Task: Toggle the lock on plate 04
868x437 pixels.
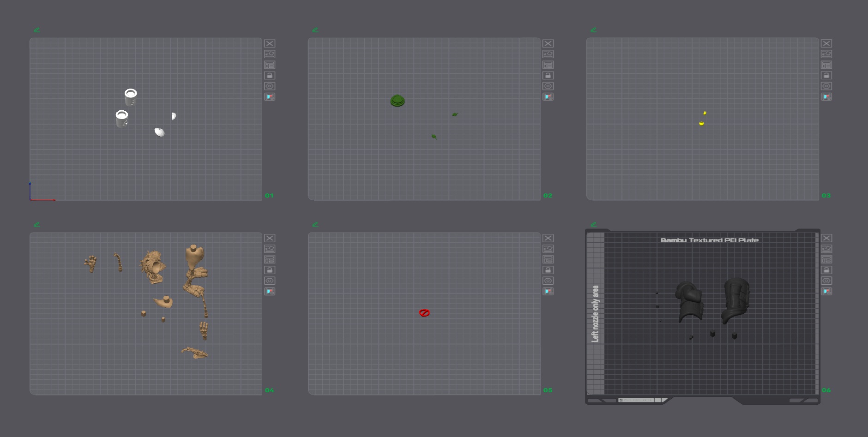Action: 270,270
